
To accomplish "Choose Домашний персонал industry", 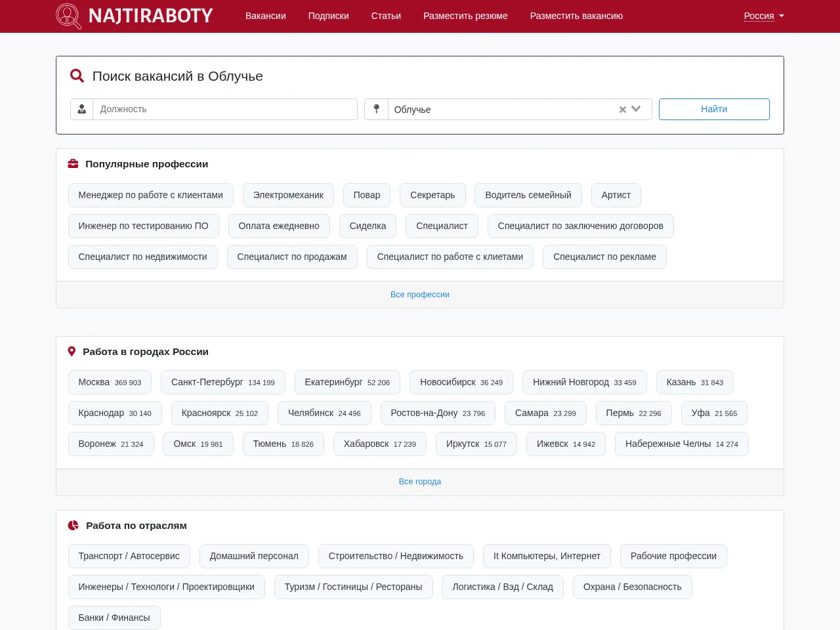I will [x=254, y=556].
